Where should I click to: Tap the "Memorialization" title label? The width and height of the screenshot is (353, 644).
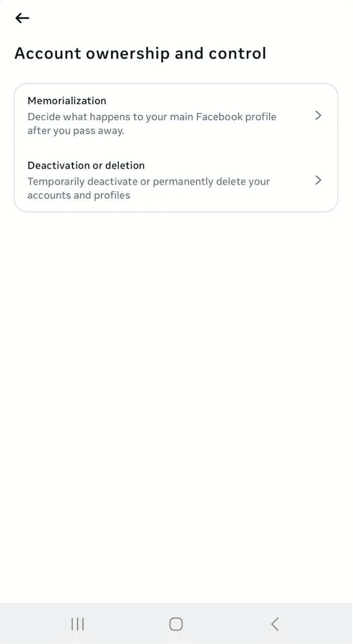(67, 101)
